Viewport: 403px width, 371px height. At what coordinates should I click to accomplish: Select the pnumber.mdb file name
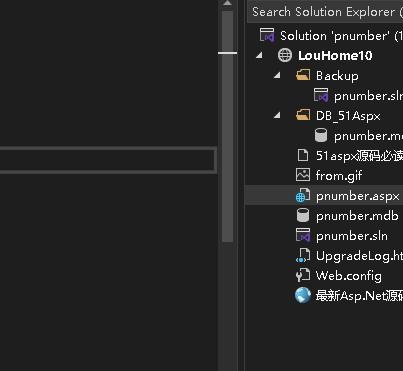(357, 216)
